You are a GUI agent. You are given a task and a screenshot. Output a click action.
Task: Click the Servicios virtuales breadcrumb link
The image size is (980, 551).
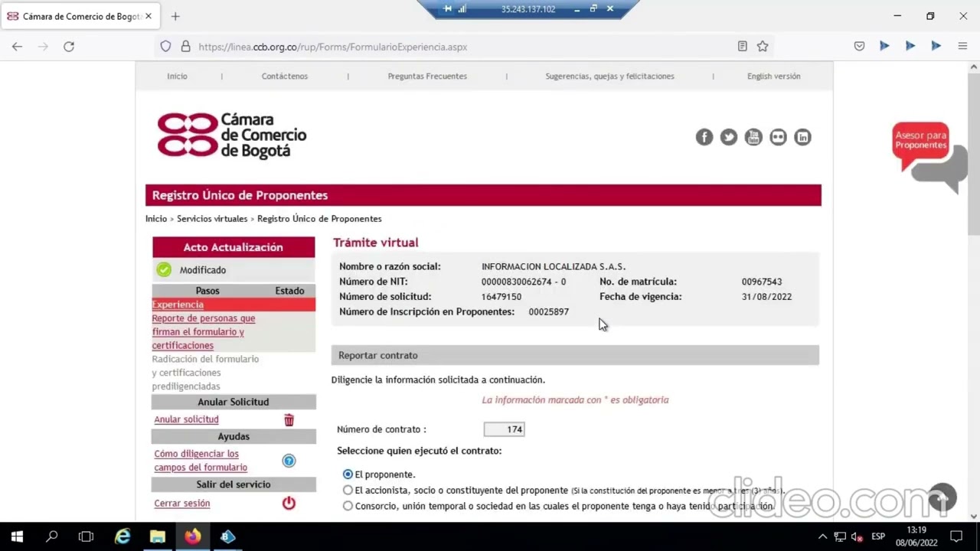click(x=212, y=219)
